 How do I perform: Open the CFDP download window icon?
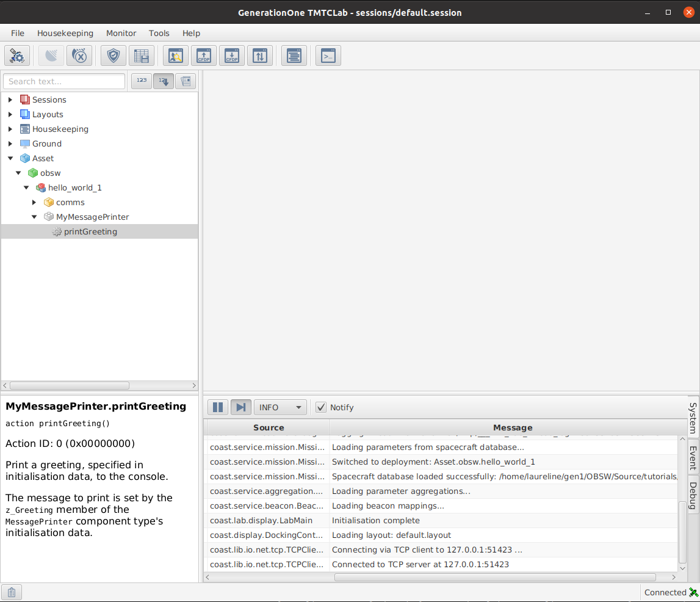click(x=232, y=56)
